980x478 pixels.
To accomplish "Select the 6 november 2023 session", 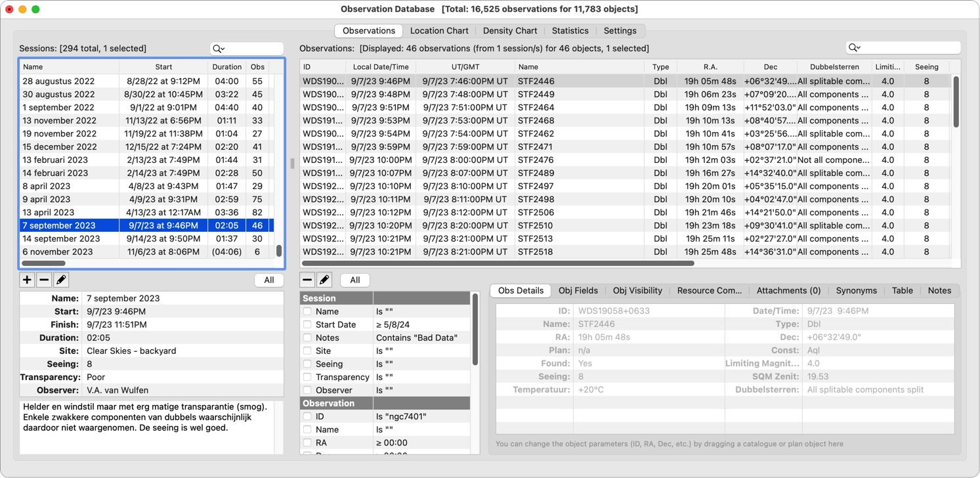I will point(147,251).
